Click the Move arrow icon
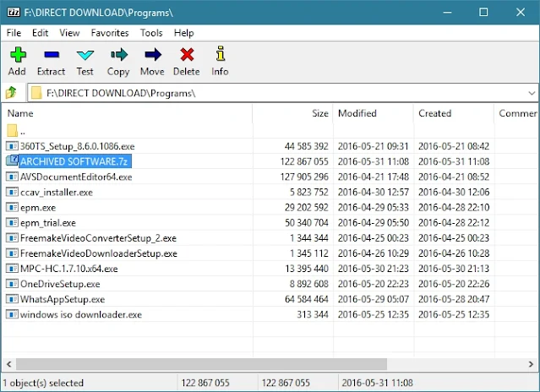 pos(153,54)
